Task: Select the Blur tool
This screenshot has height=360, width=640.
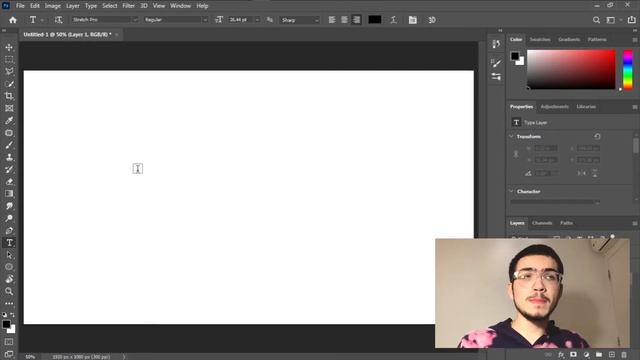Action: pos(9,206)
